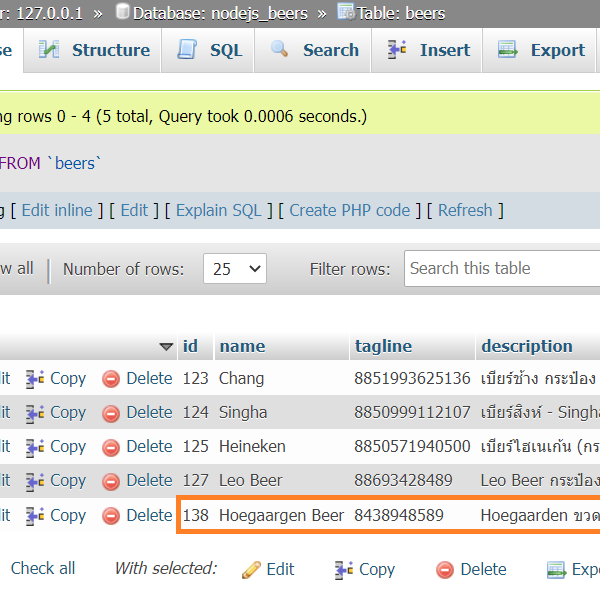600x594 pixels.
Task: Click the Refresh link
Action: coord(465,210)
